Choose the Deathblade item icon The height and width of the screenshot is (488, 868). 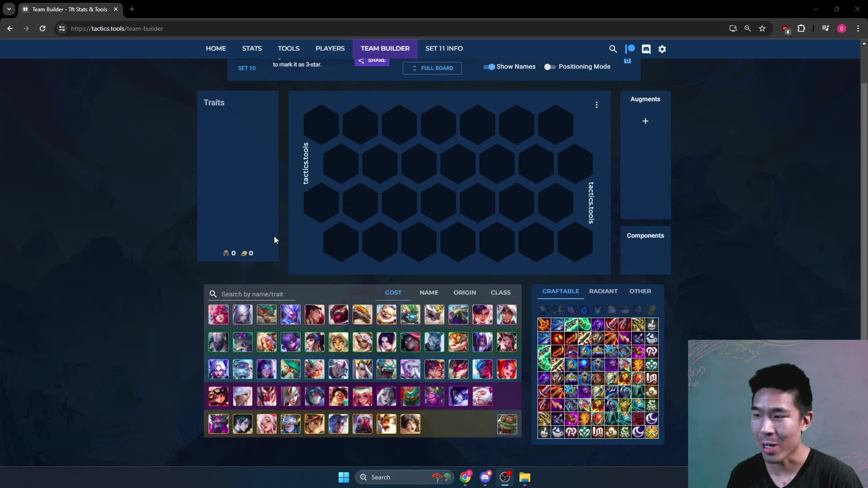coord(544,324)
